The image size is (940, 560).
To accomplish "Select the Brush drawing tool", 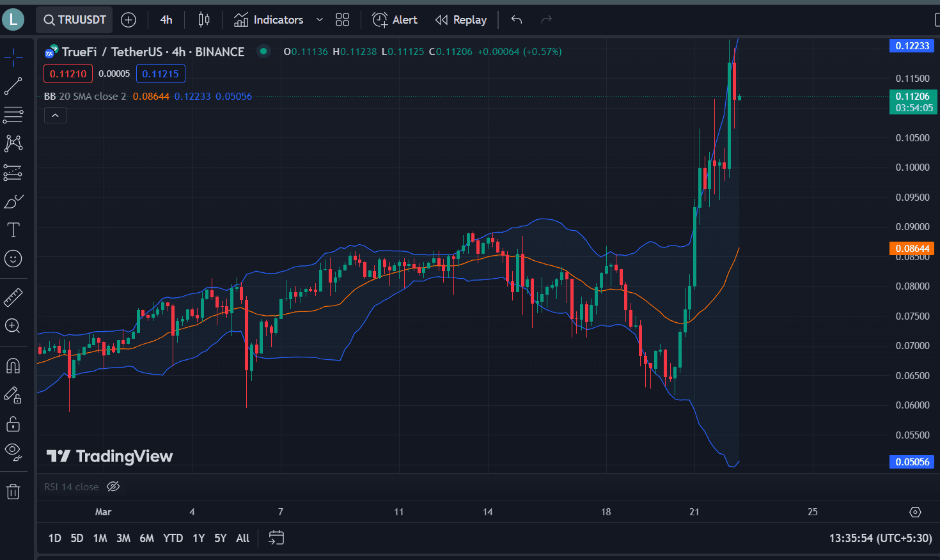I will (13, 201).
